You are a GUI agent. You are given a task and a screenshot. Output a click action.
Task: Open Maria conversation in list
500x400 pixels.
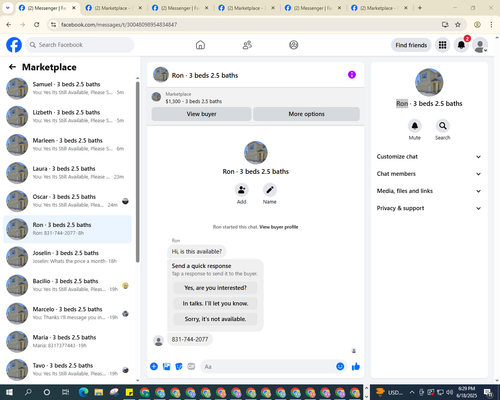click(x=68, y=341)
